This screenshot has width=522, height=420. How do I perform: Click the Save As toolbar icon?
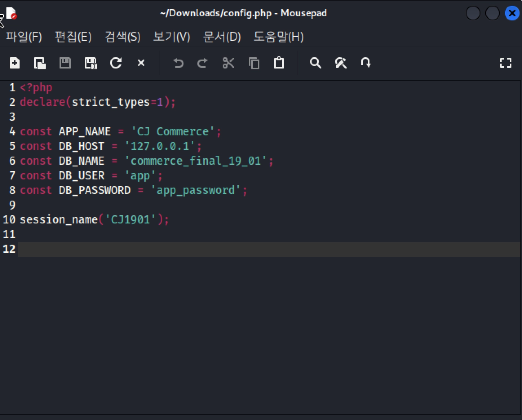point(91,63)
